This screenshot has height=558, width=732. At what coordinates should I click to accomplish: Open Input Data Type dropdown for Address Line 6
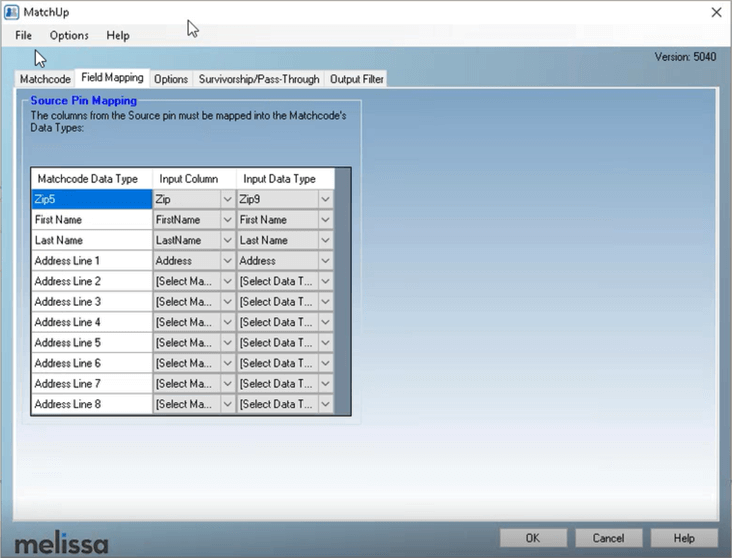coord(325,364)
